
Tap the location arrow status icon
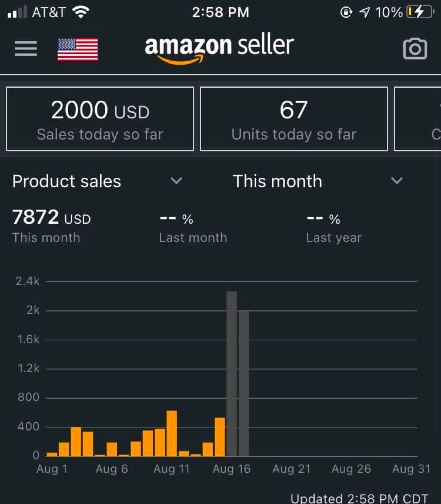click(365, 12)
